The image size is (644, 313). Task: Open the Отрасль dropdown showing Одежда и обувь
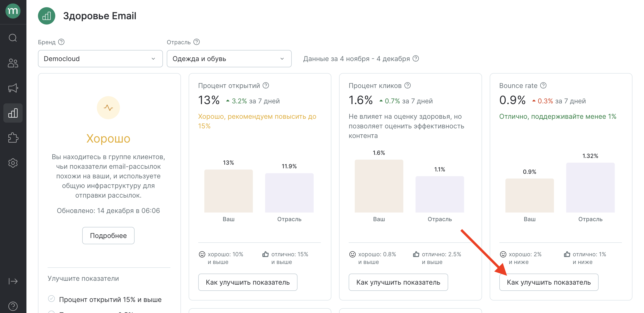(x=229, y=59)
